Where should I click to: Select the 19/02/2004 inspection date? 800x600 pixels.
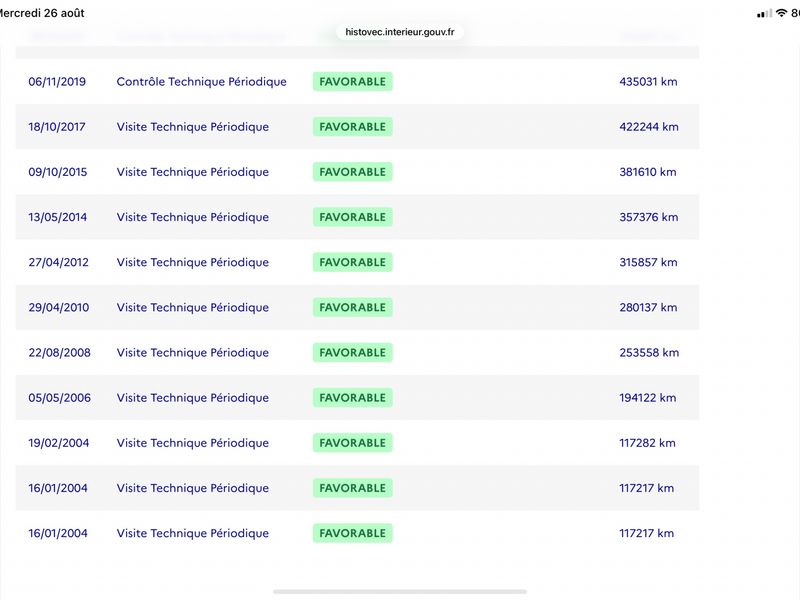[x=59, y=443]
